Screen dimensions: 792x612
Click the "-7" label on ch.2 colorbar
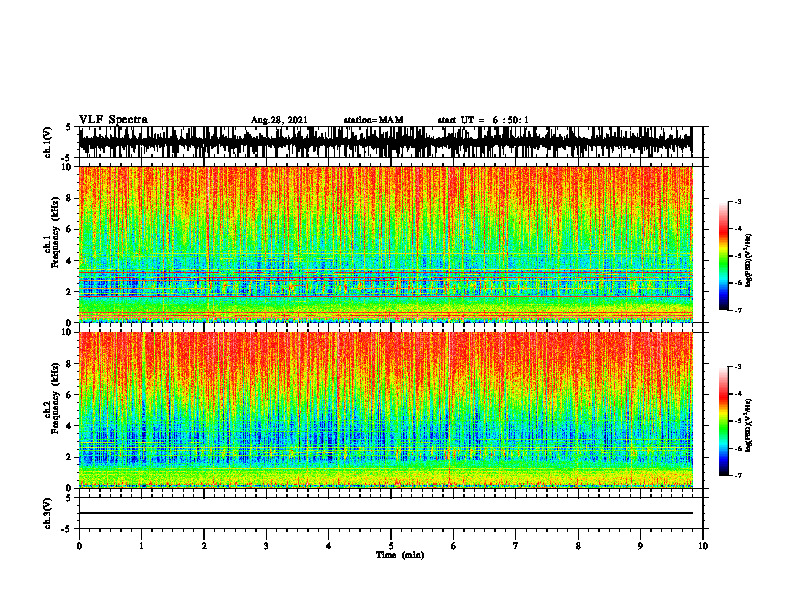coord(738,476)
